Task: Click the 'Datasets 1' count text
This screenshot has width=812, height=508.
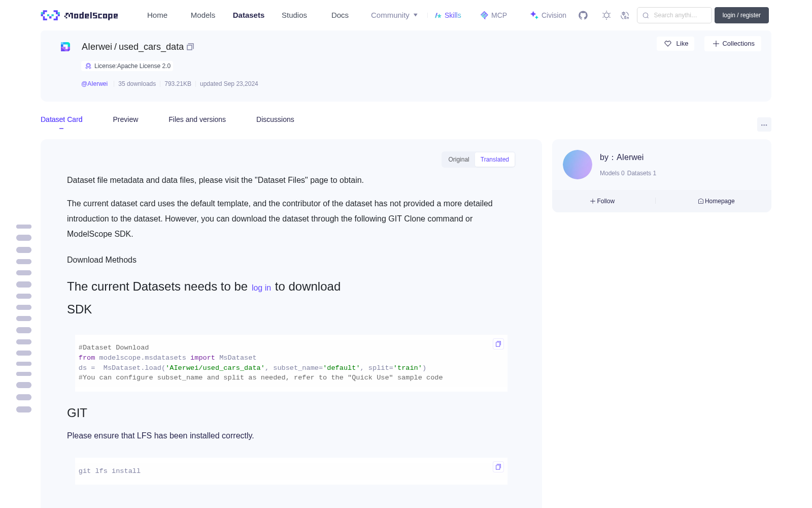Action: [x=641, y=173]
